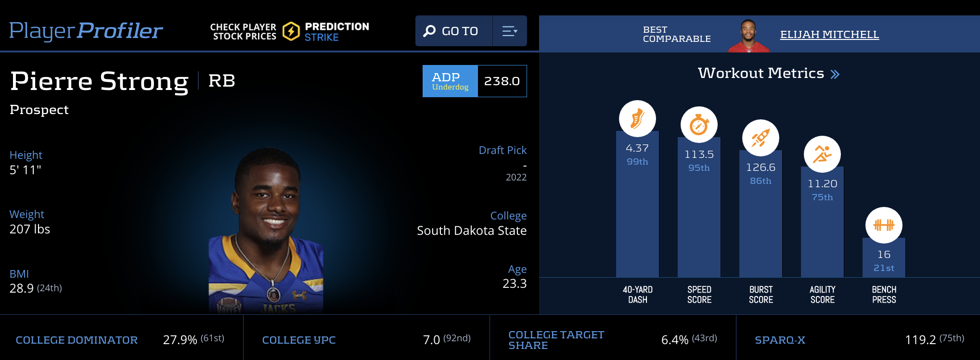Click the search magnifier icon
980x360 pixels.
tap(429, 31)
